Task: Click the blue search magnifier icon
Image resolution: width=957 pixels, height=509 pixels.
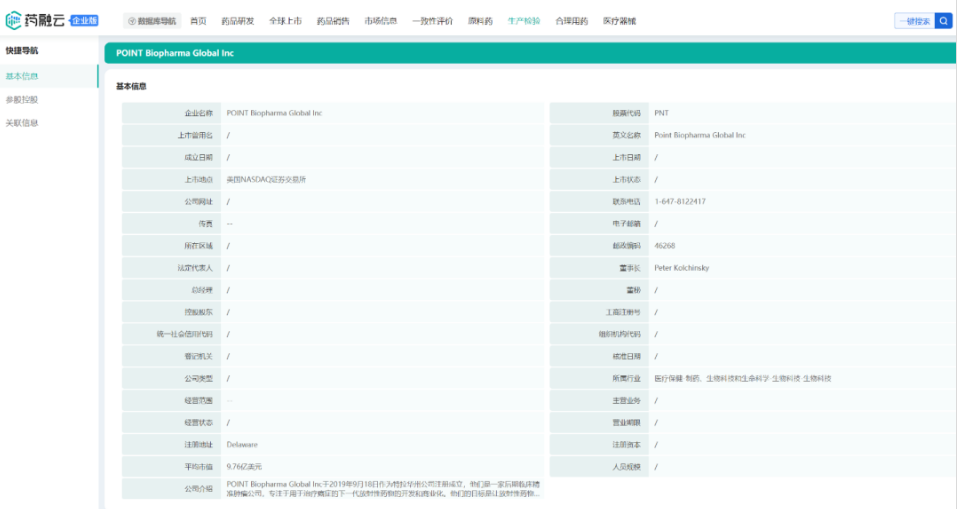Action: pos(943,20)
